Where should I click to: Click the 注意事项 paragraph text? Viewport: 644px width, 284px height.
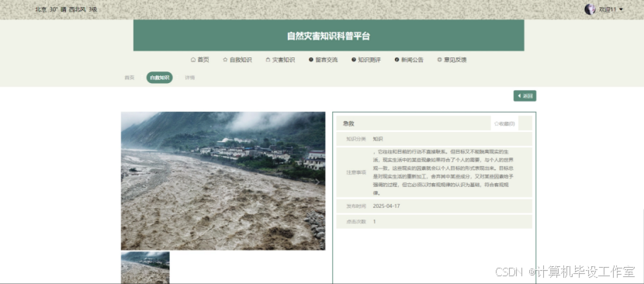[x=443, y=172]
